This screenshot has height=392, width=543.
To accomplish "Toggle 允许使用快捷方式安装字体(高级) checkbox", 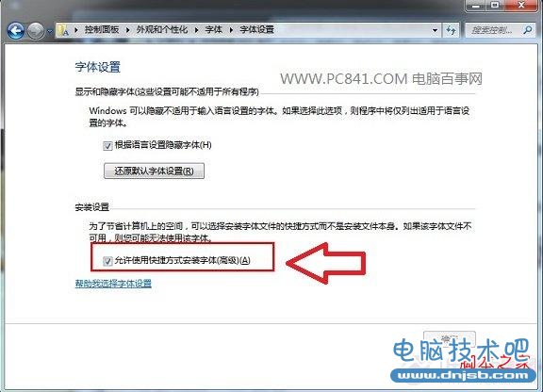I will point(107,260).
